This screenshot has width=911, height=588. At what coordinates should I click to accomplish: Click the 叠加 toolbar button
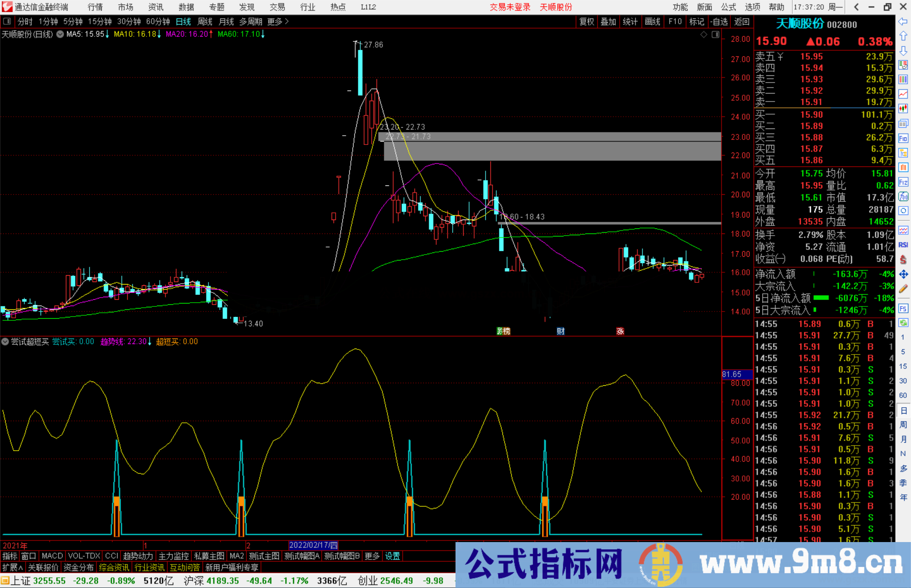click(x=608, y=21)
